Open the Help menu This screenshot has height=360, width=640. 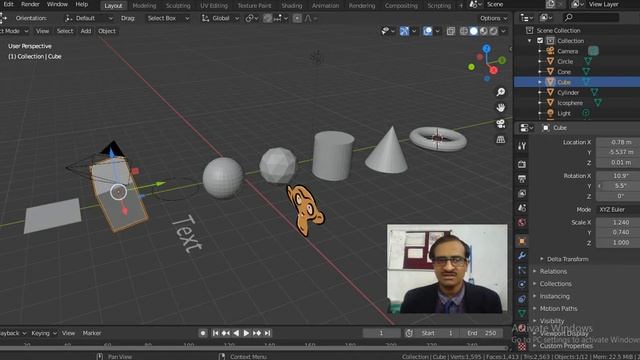click(82, 4)
